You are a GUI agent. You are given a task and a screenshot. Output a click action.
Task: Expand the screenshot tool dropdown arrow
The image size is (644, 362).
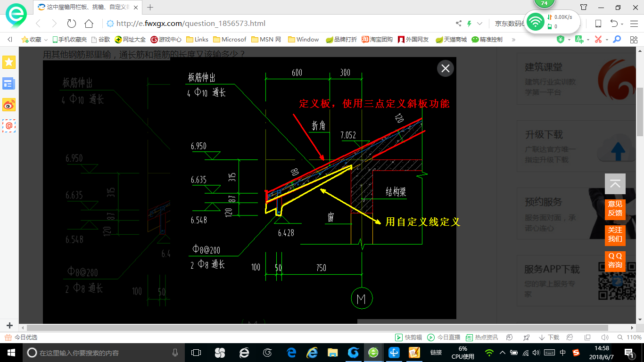tap(607, 40)
